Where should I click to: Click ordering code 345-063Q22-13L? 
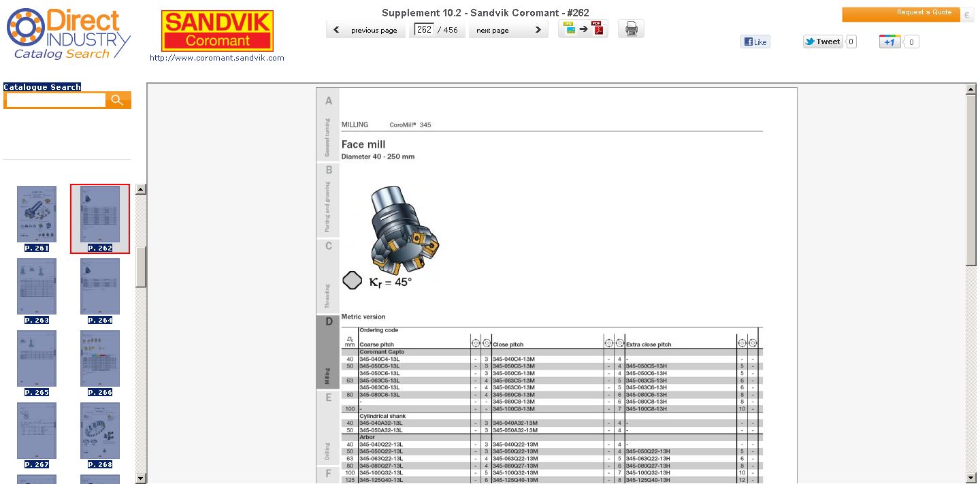pos(381,458)
